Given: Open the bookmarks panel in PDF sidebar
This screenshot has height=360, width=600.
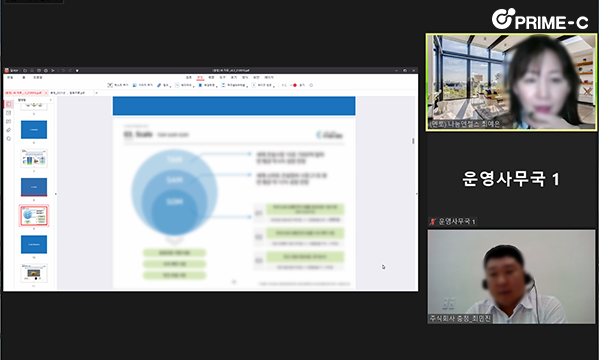Looking at the screenshot, I should (x=9, y=113).
